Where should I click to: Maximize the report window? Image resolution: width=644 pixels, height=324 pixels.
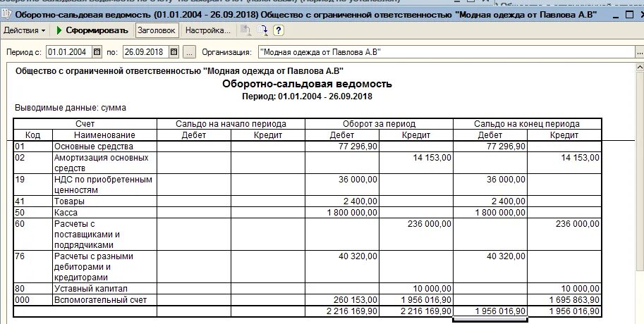point(629,15)
